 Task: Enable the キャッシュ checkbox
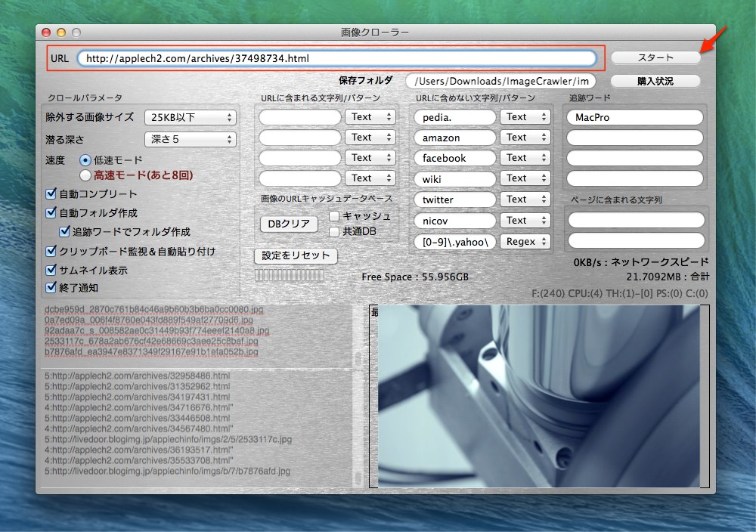click(334, 216)
